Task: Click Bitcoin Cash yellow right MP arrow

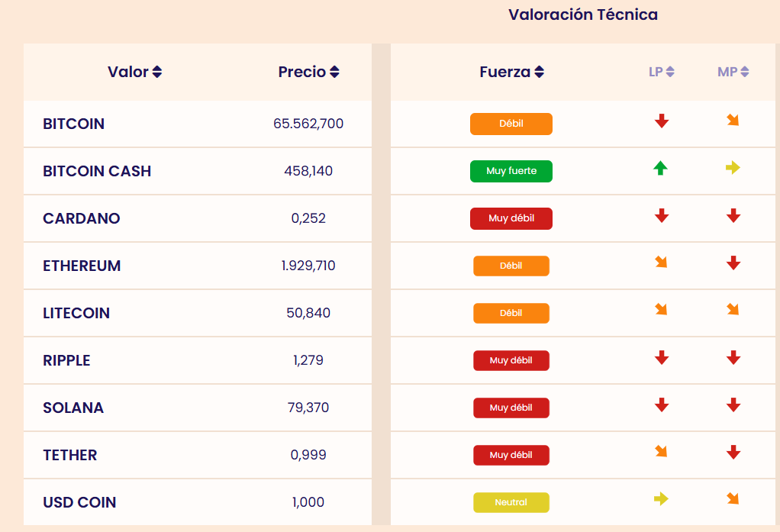Action: 733,168
